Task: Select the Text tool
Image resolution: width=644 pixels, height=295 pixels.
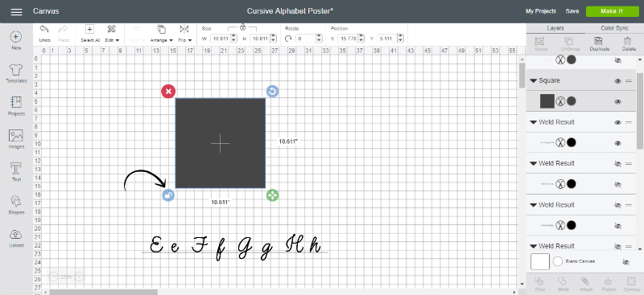Action: pos(16,172)
